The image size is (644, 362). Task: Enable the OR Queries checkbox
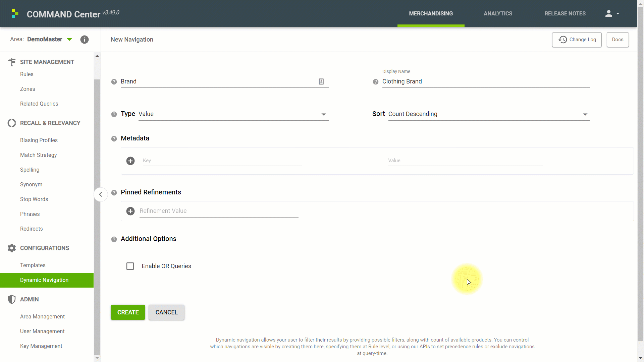[130, 266]
